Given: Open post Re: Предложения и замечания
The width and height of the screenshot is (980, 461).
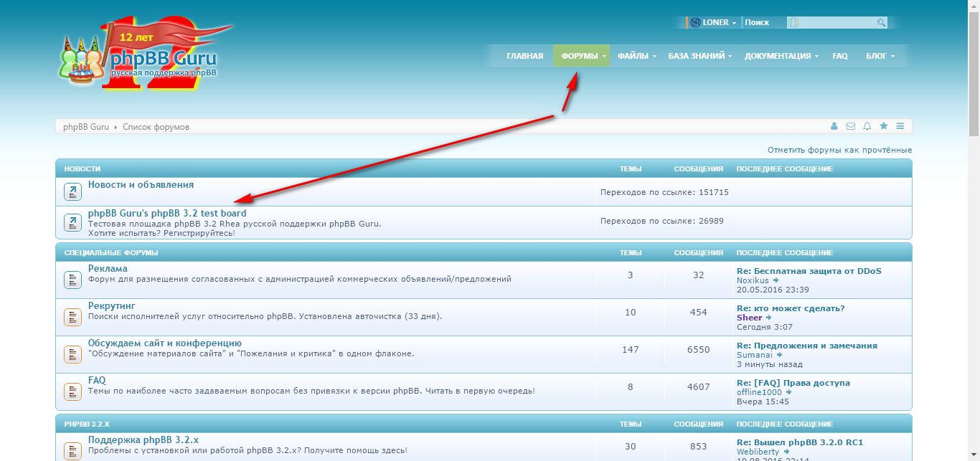Looking at the screenshot, I should (807, 346).
